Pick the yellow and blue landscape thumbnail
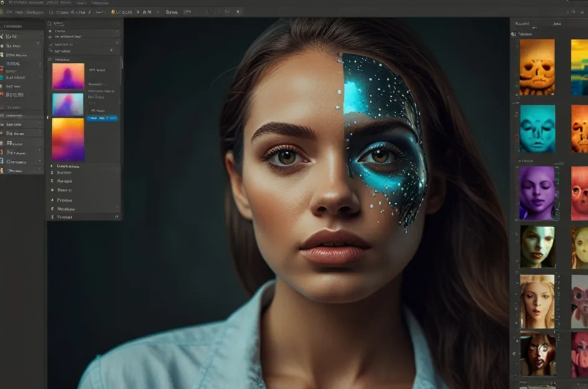This screenshot has width=588, height=389. pos(579,67)
